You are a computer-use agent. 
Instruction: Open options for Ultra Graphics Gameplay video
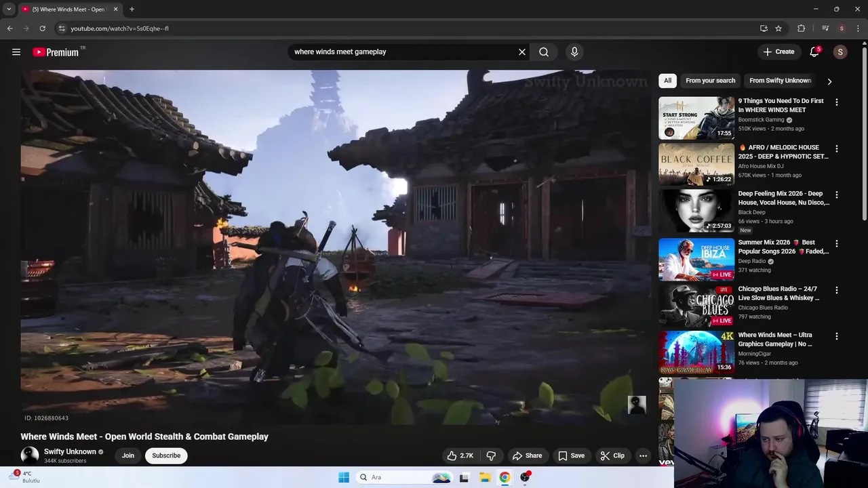click(836, 336)
